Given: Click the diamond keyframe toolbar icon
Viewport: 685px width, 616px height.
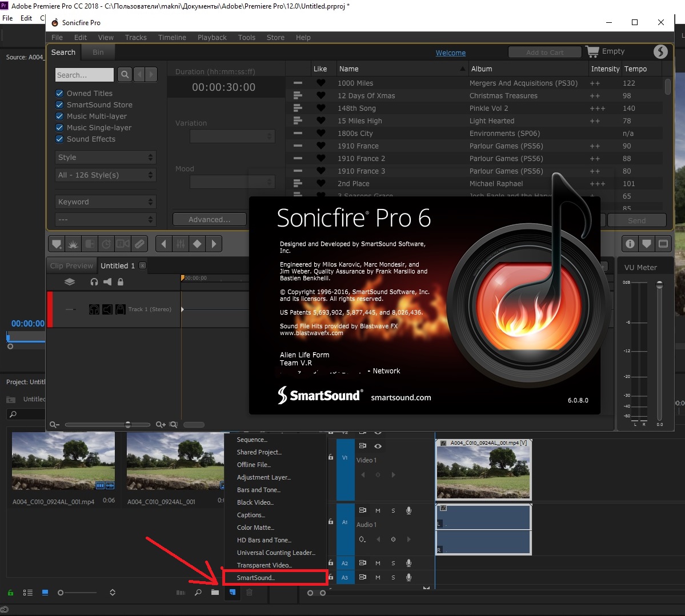Looking at the screenshot, I should click(x=197, y=244).
